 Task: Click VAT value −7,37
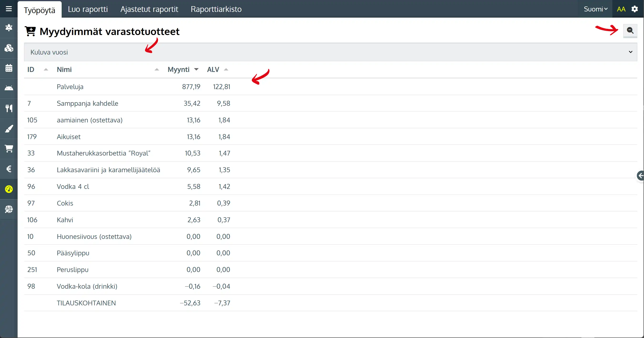pyautogui.click(x=222, y=303)
